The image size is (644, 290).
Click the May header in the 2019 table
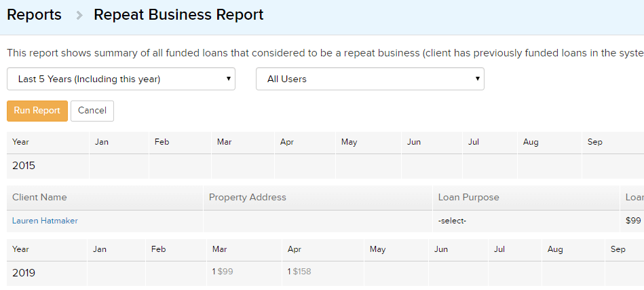377,249
